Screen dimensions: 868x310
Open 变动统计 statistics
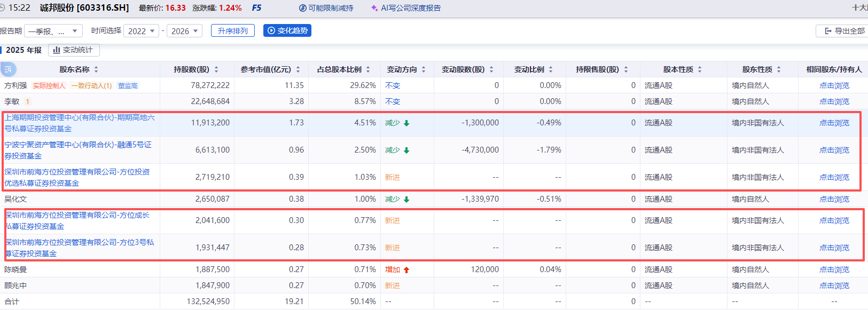[x=74, y=50]
